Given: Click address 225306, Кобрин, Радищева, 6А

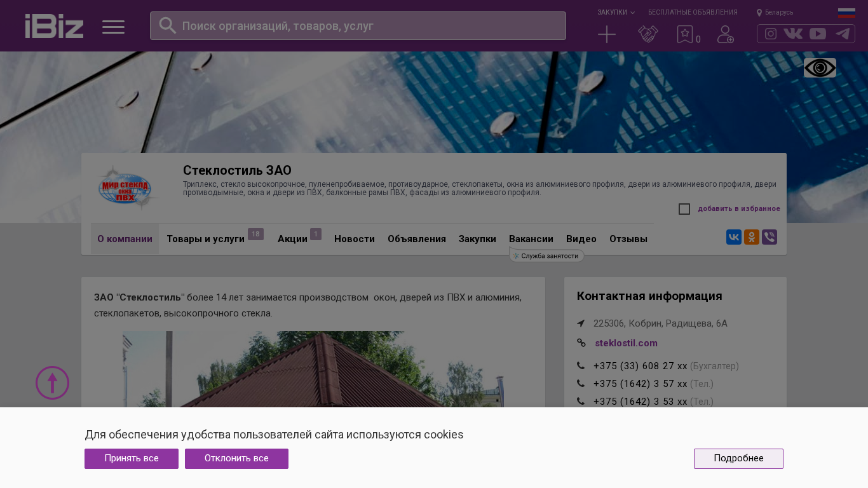Looking at the screenshot, I should tap(660, 323).
